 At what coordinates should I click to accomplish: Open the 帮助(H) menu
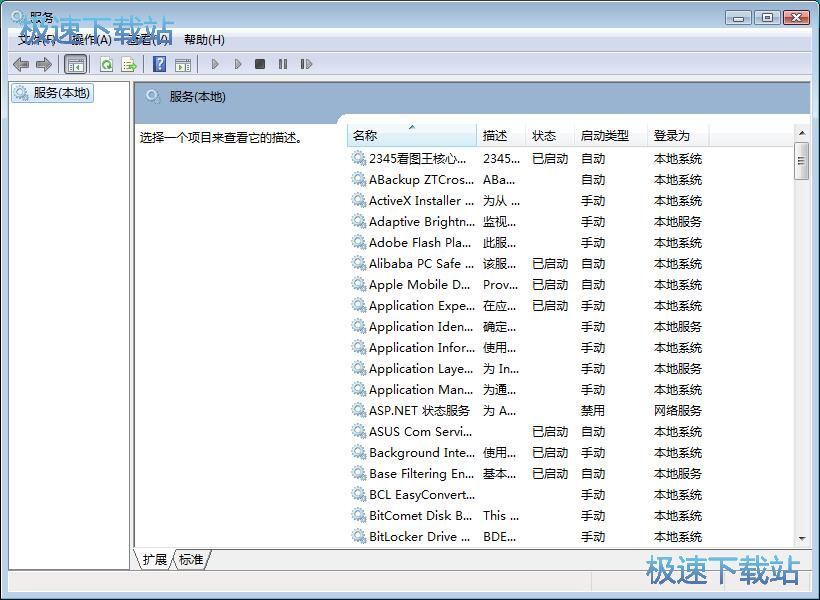(204, 40)
